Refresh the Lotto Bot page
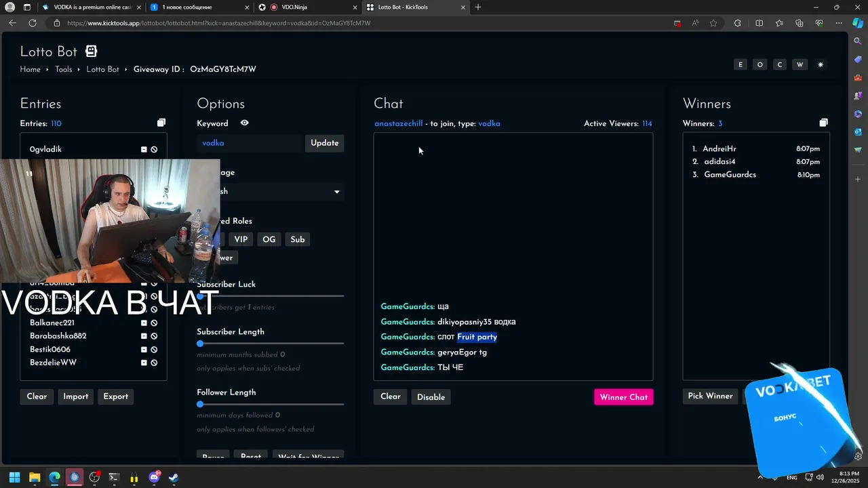Image resolution: width=868 pixels, height=488 pixels. click(x=33, y=23)
